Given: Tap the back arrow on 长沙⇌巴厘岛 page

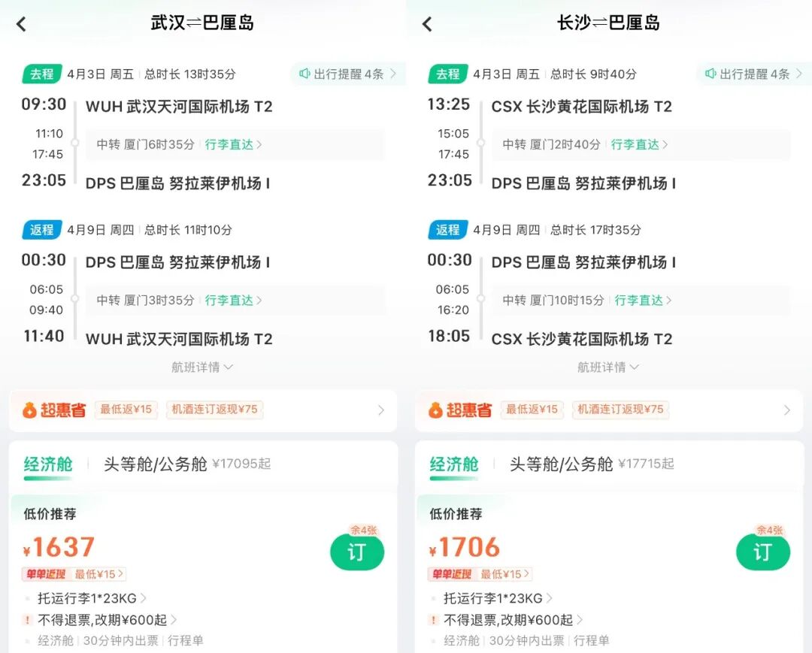Looking at the screenshot, I should (427, 23).
